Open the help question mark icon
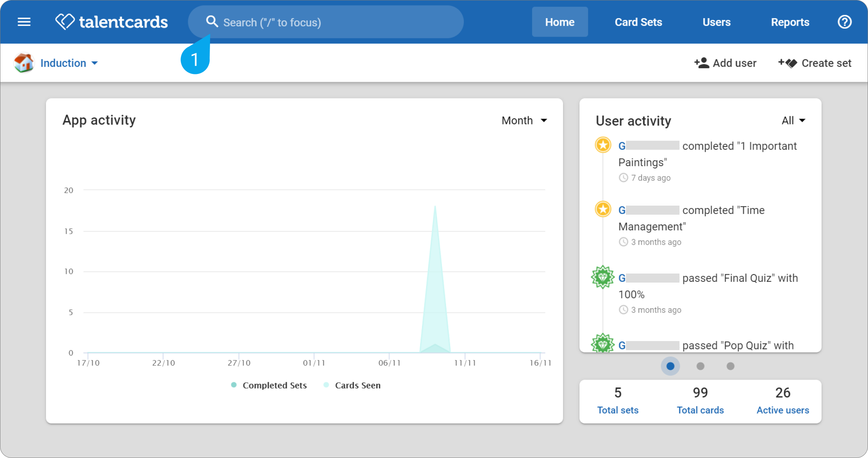This screenshot has width=868, height=458. click(x=845, y=22)
